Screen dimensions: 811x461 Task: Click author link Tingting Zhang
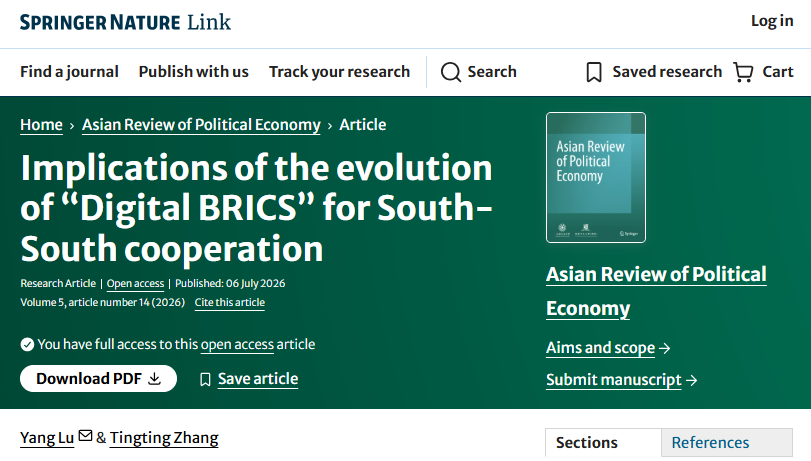pyautogui.click(x=164, y=438)
